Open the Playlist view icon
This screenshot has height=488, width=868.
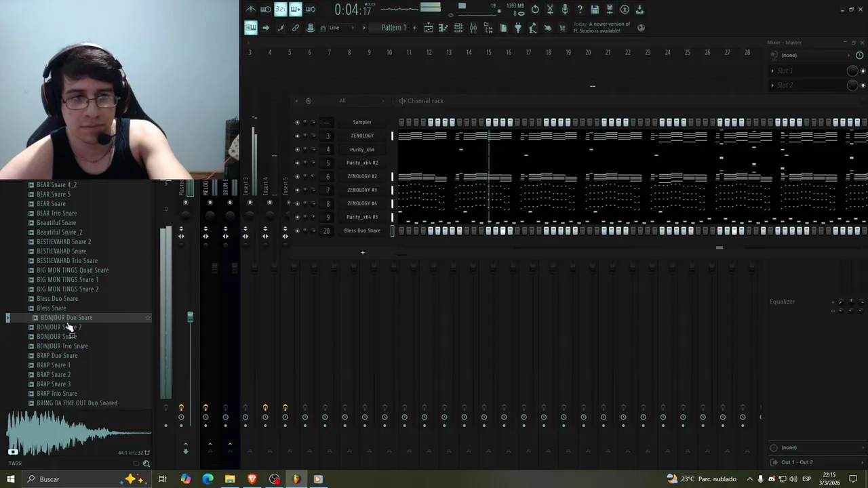[429, 28]
